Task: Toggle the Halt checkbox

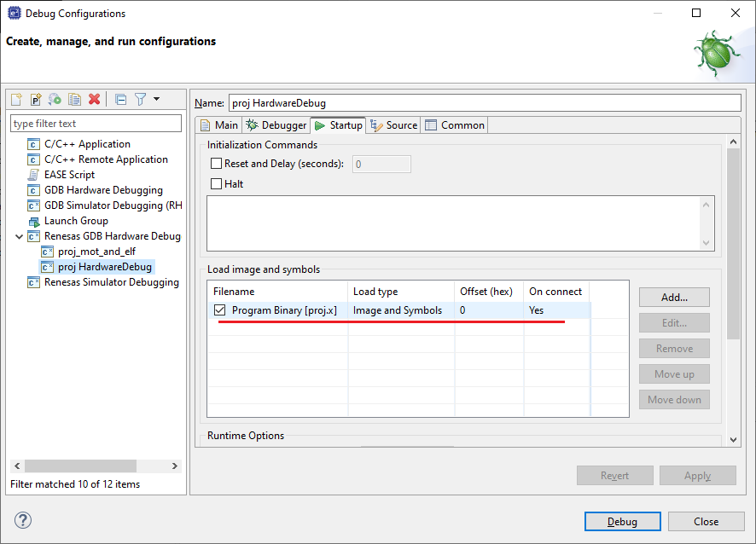Action: pyautogui.click(x=217, y=183)
